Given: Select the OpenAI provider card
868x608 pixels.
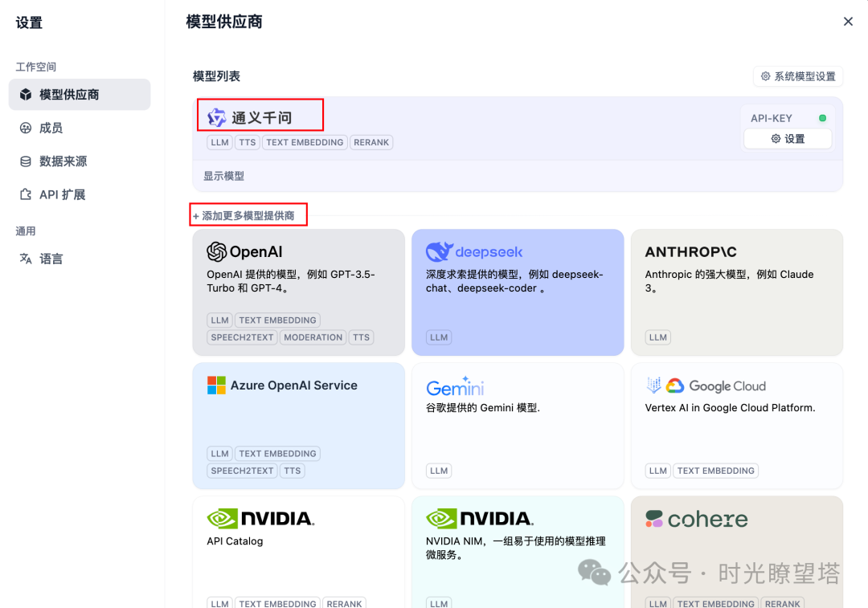Looking at the screenshot, I should tap(298, 292).
